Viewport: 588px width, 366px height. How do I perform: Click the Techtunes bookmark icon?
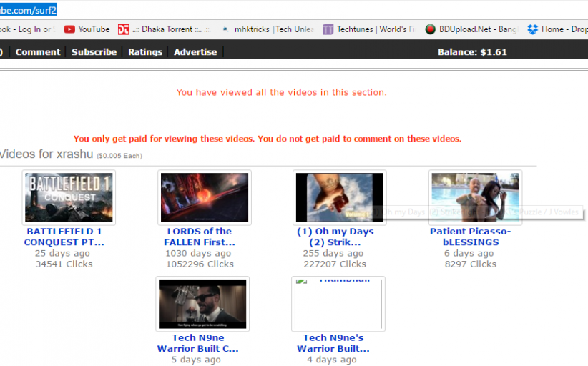coord(328,29)
